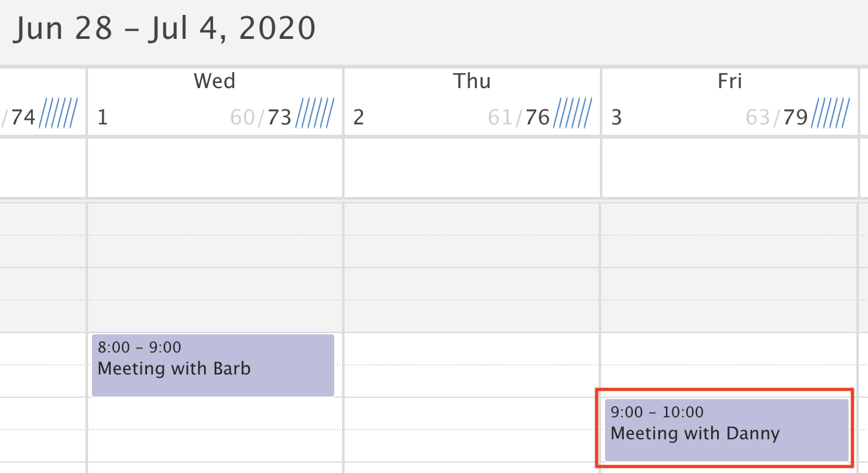
Task: Click Friday's all-day event area
Action: 730,167
